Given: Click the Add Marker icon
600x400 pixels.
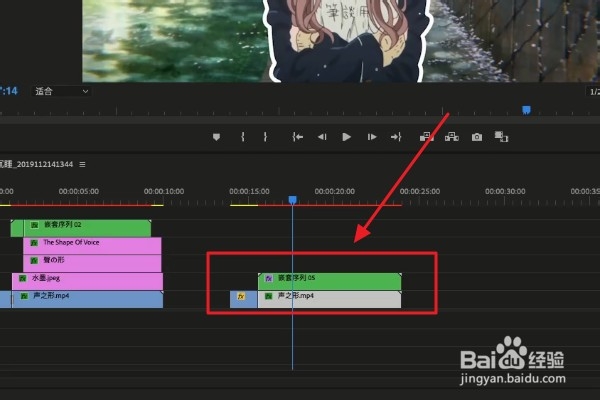Looking at the screenshot, I should tap(216, 137).
